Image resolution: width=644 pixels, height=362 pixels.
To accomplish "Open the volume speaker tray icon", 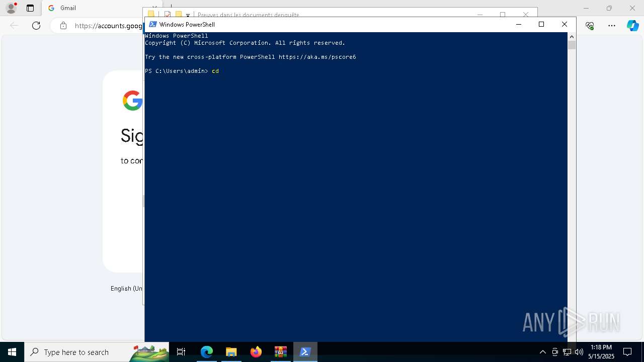I will (x=579, y=352).
